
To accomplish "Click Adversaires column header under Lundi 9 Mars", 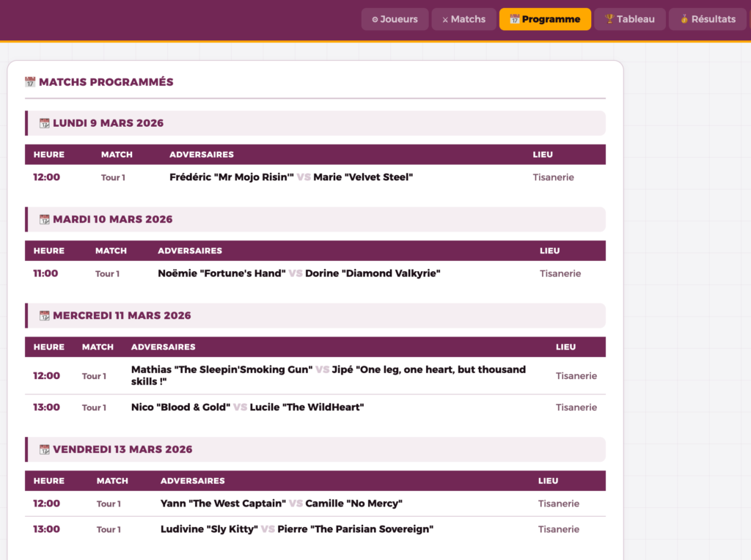I will point(202,155).
